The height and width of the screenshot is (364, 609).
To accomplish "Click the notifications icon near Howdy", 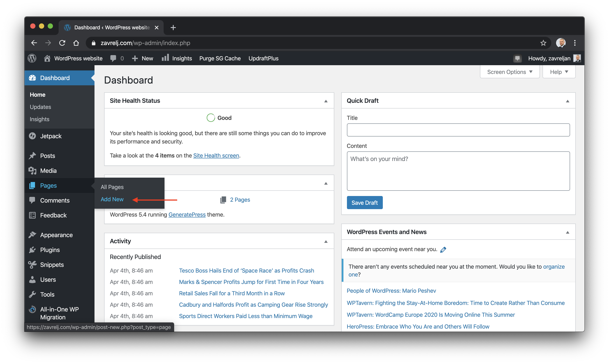I will tap(517, 58).
